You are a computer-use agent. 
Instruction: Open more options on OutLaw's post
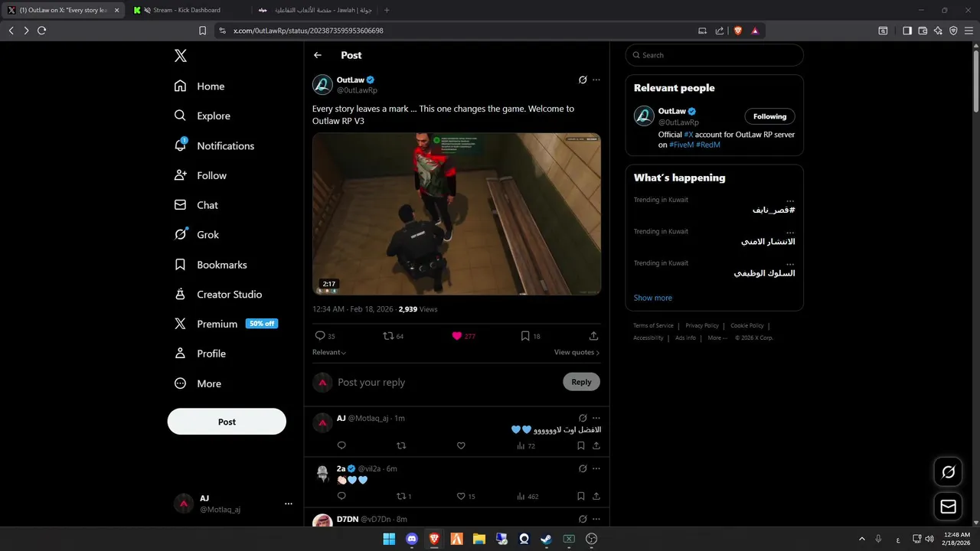point(596,80)
